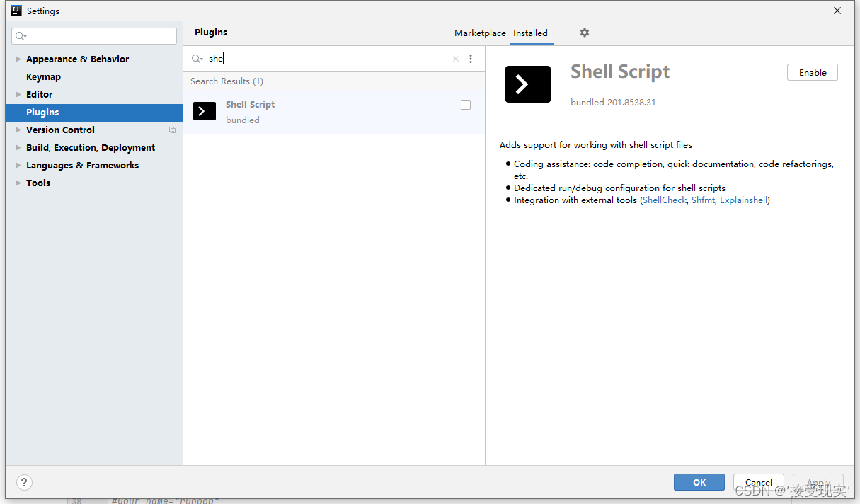This screenshot has width=860, height=504.
Task: Open the plugins gear settings menu
Action: [584, 33]
